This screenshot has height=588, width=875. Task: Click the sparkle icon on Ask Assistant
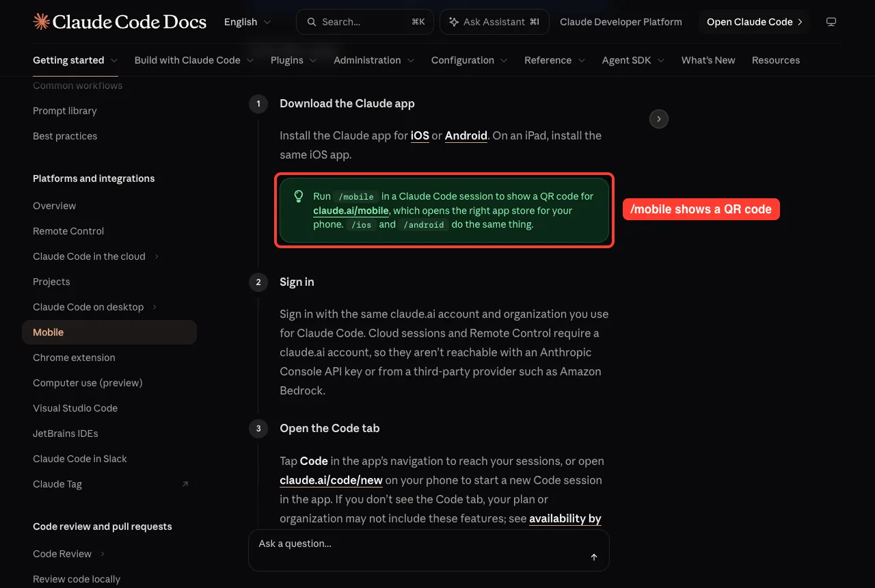click(454, 22)
